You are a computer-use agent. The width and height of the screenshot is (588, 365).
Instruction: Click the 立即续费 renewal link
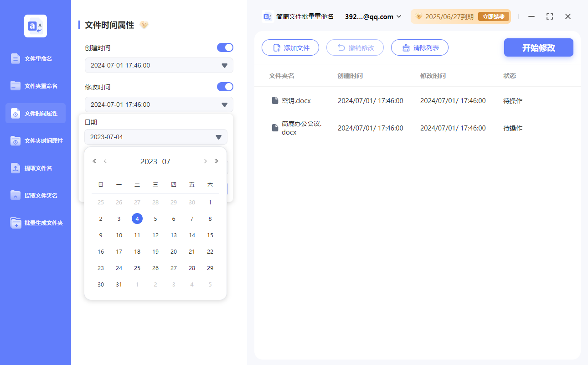tap(493, 17)
